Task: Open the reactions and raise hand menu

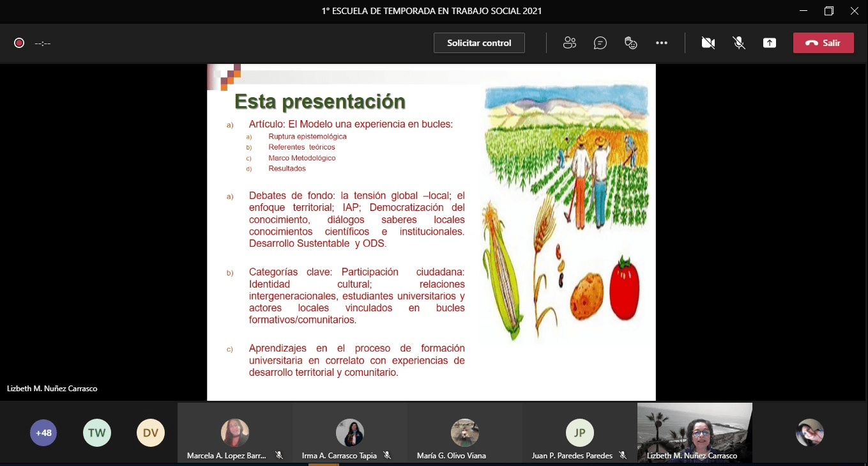Action: pos(631,43)
